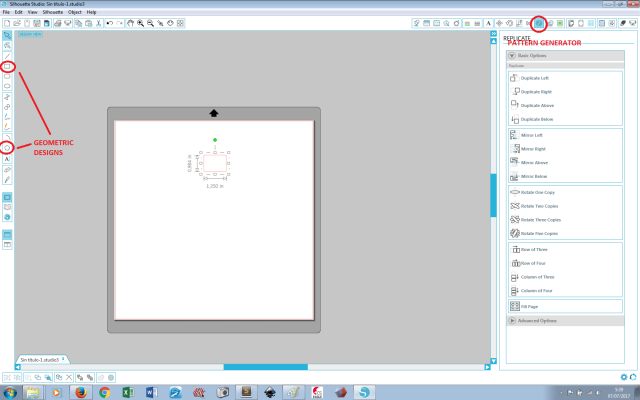Screen dimensions: 640x400
Task: Click the Zoom In magnifier icon
Action: 140,23
